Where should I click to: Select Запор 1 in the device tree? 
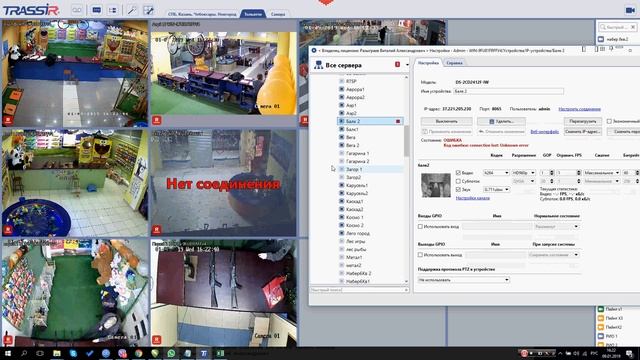353,169
